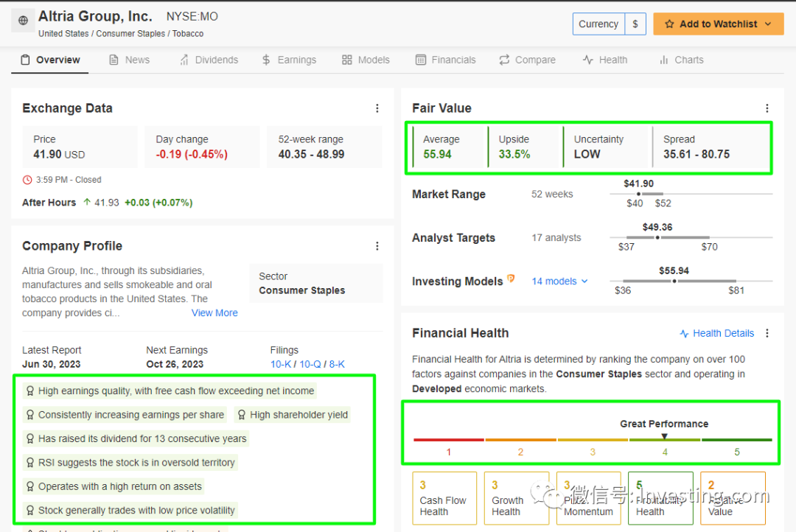
Task: Click the NYSE:MO ticker label
Action: click(192, 17)
